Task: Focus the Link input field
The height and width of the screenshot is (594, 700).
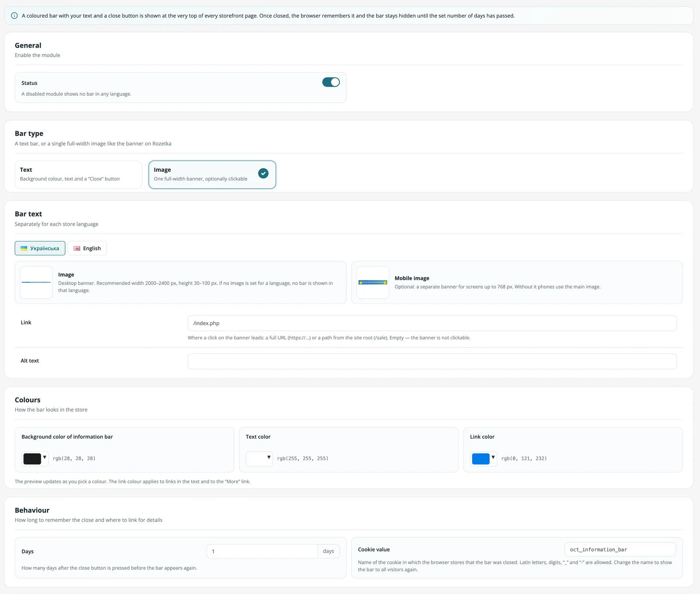Action: pos(432,323)
